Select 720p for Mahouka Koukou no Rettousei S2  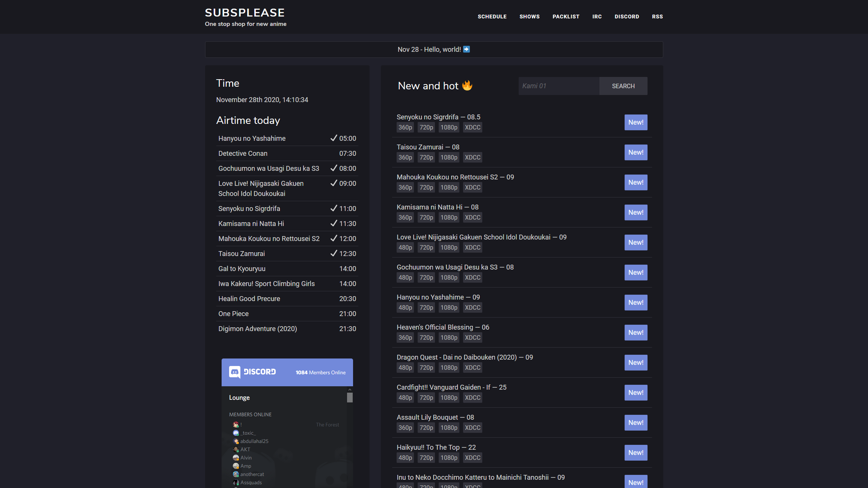pyautogui.click(x=426, y=187)
